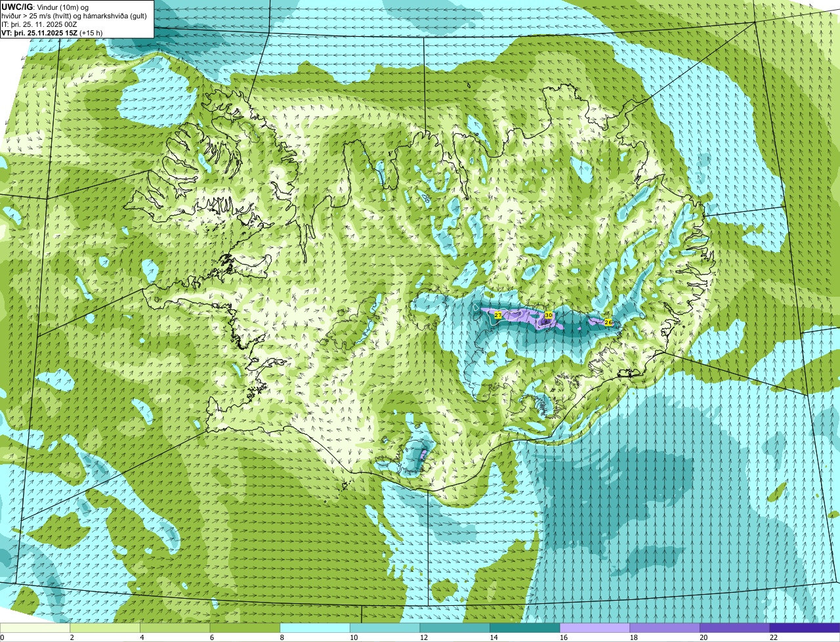Click the legend scale value 16
The height and width of the screenshot is (642, 840).
click(563, 637)
